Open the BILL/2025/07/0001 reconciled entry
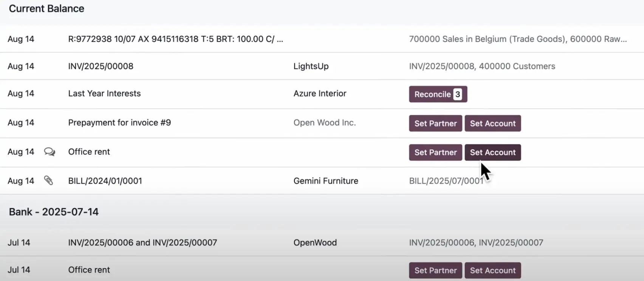This screenshot has height=281, width=644. 446,181
